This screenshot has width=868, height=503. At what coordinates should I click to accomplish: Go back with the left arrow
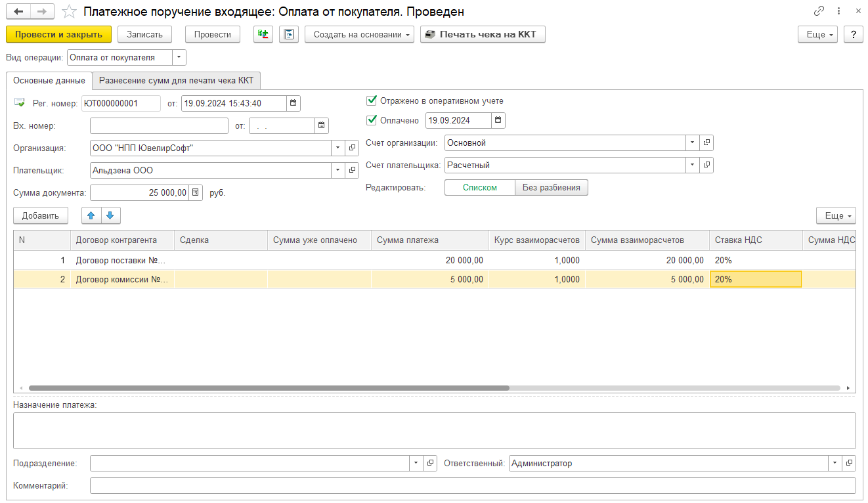tap(19, 12)
